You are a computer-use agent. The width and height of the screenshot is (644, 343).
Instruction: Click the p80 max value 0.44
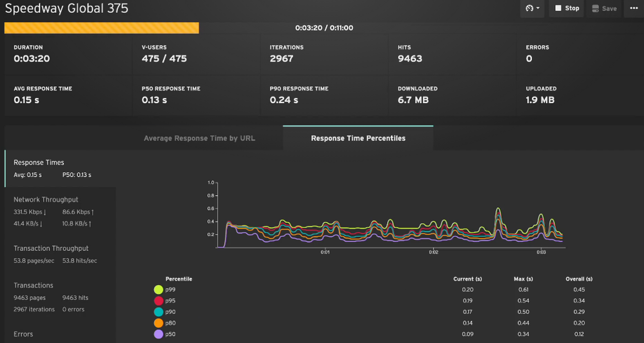click(x=523, y=323)
